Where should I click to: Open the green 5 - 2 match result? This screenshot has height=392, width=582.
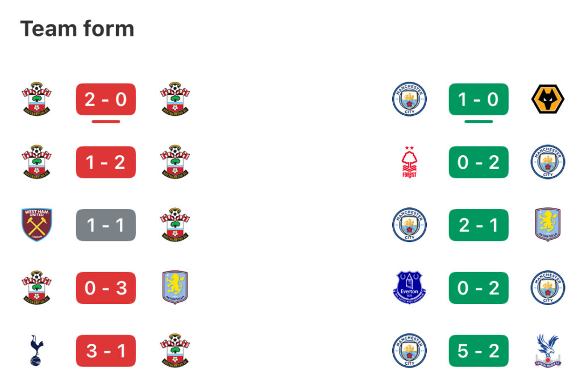[479, 351]
